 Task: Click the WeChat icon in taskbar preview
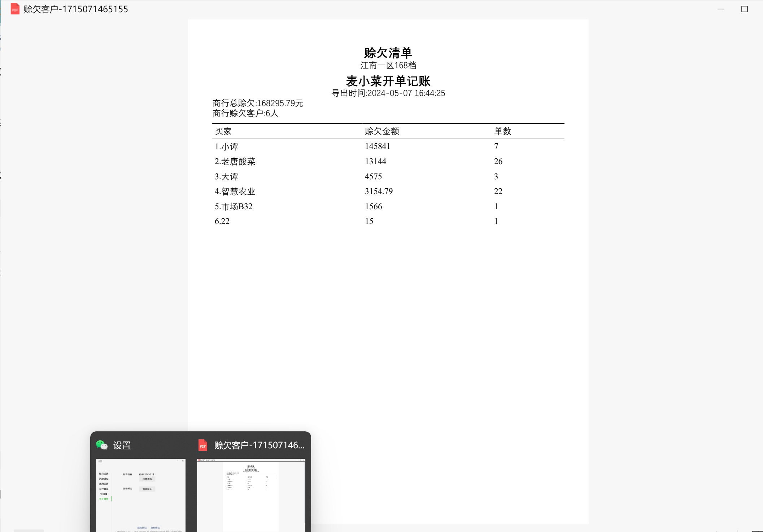pos(102,445)
